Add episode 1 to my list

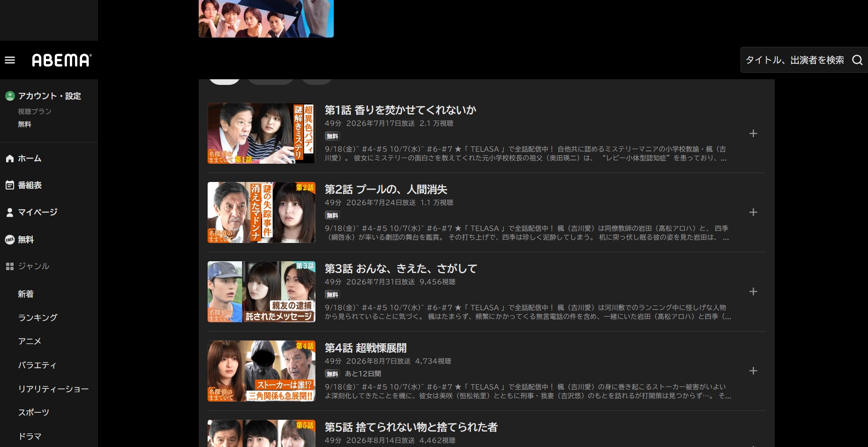(x=753, y=134)
